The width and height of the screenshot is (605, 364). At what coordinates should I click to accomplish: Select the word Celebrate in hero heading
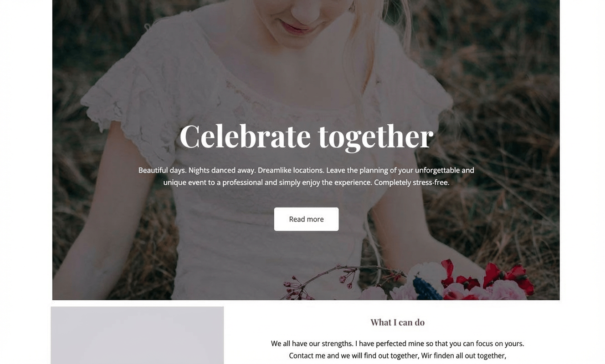point(245,136)
